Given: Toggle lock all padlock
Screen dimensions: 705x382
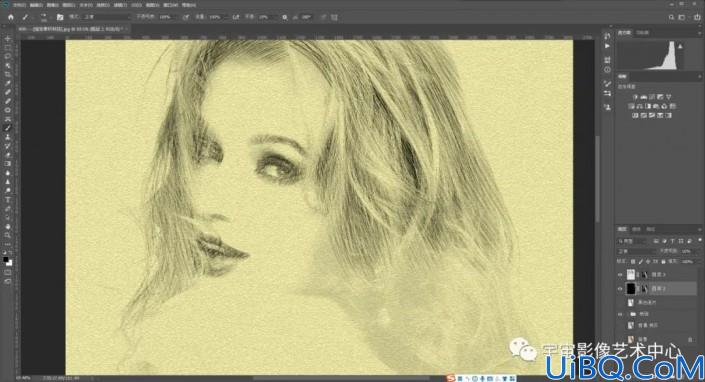Looking at the screenshot, I should (663, 261).
